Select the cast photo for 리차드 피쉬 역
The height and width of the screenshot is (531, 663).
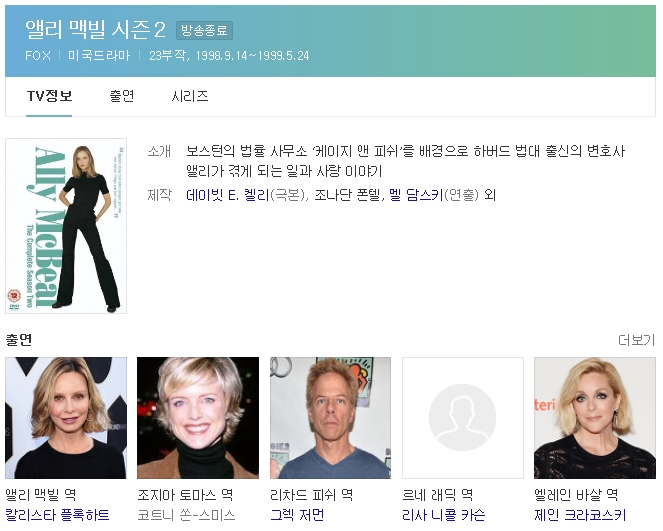tap(330, 418)
